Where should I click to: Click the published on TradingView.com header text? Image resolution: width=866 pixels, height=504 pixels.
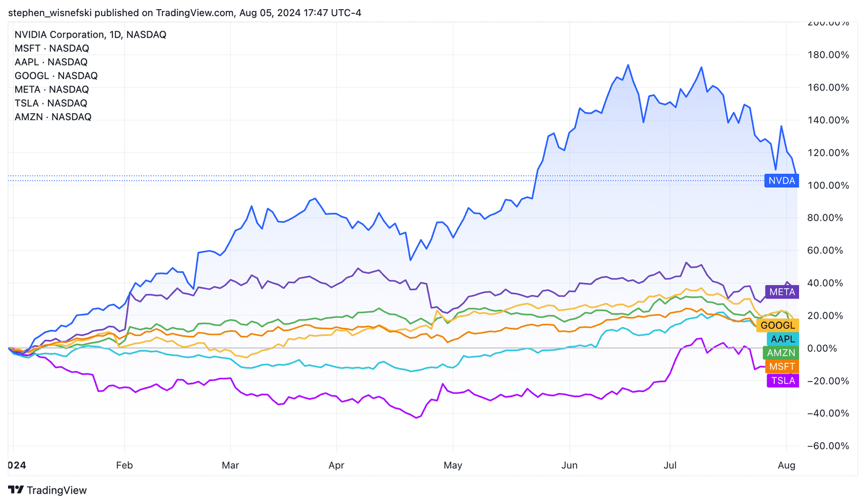(164, 13)
